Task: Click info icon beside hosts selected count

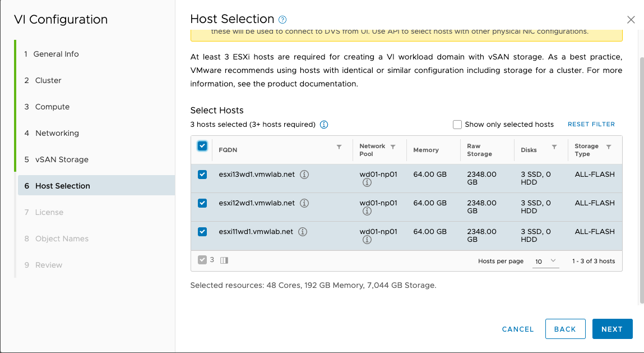Action: [324, 125]
